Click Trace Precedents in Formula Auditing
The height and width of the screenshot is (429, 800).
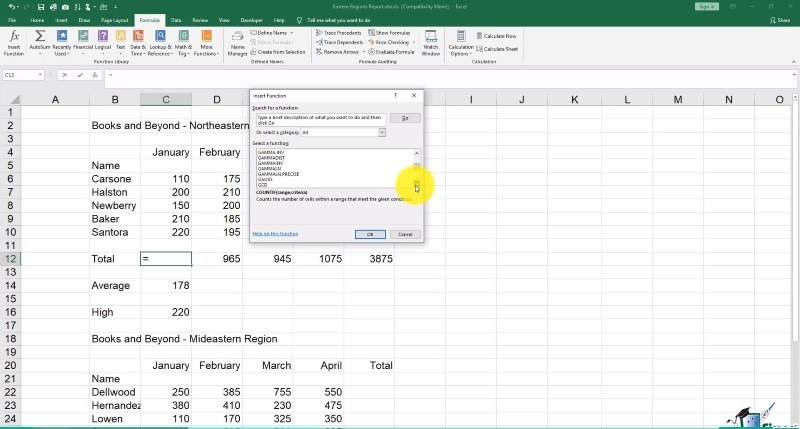click(x=338, y=33)
